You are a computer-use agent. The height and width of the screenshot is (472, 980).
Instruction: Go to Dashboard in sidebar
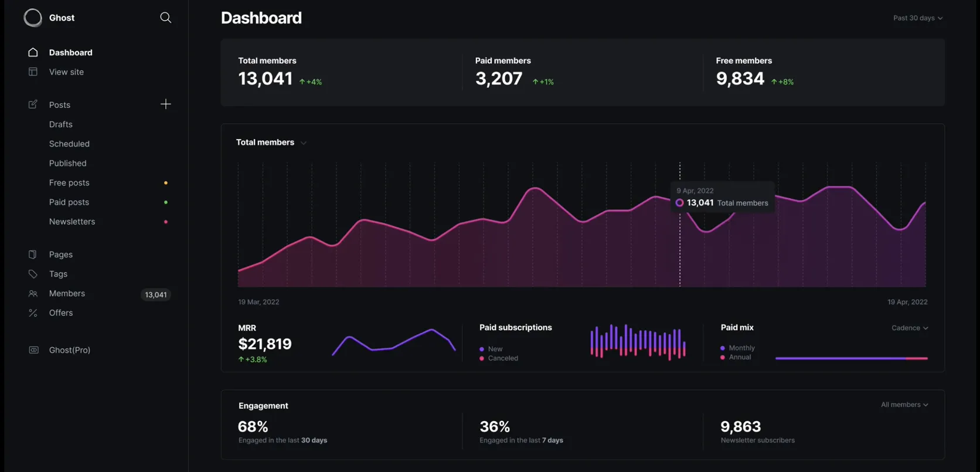pos(70,52)
